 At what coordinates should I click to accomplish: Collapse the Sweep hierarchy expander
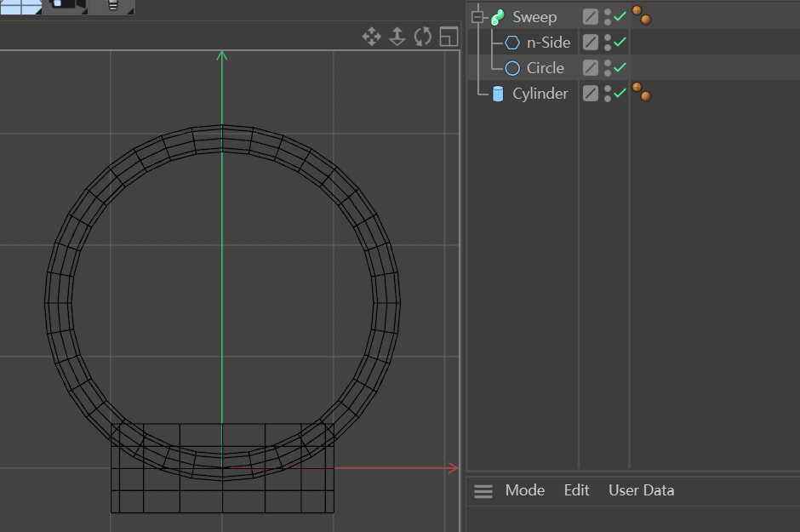point(477,17)
